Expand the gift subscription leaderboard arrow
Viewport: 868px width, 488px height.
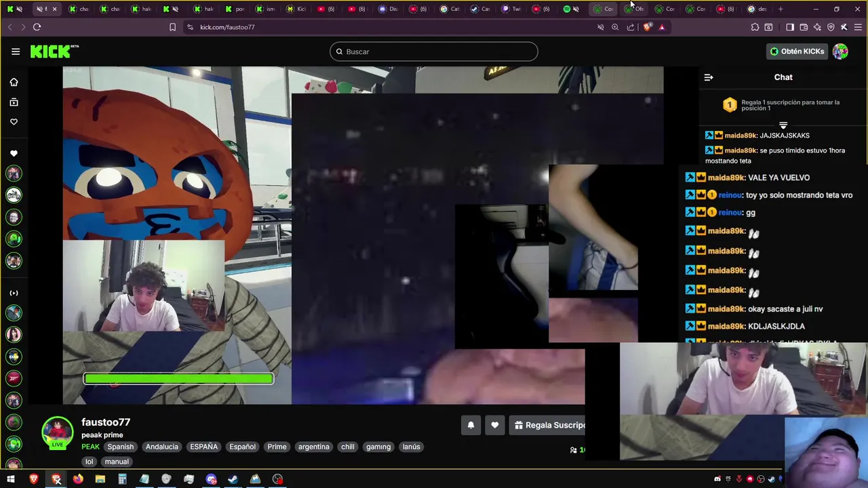(783, 125)
